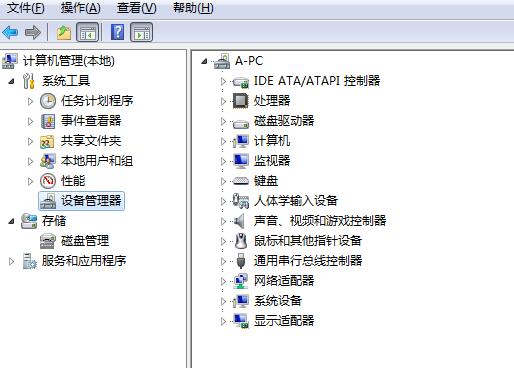The width and height of the screenshot is (514, 368).
Task: Expand the 磁盘驱动器 device category
Action: coord(223,121)
